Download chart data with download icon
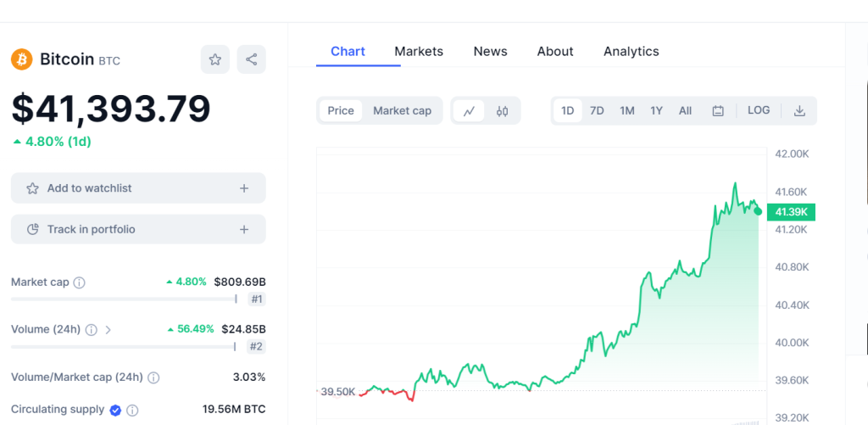The image size is (868, 425). [x=799, y=111]
